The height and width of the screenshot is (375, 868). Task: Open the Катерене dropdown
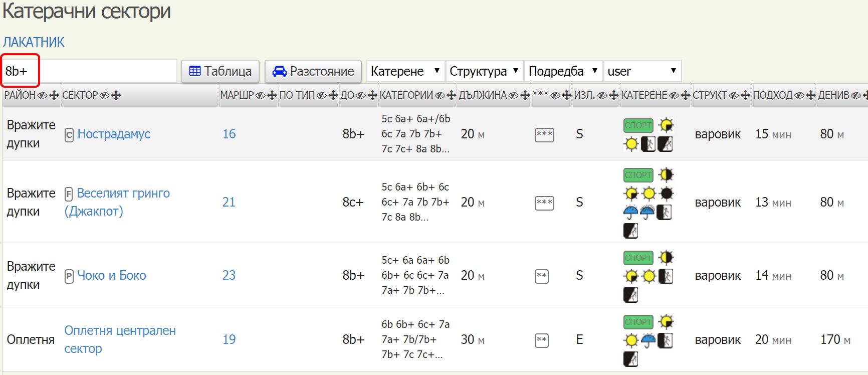pyautogui.click(x=405, y=71)
